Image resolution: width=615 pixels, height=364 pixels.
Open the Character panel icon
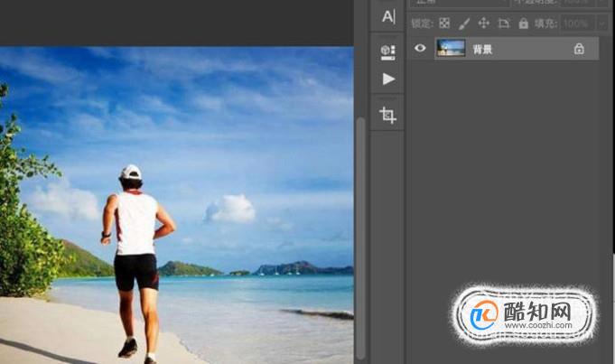388,16
